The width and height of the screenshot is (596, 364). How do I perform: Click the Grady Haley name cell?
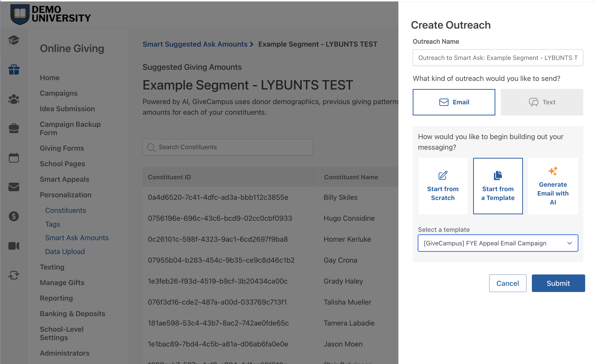[x=343, y=281]
